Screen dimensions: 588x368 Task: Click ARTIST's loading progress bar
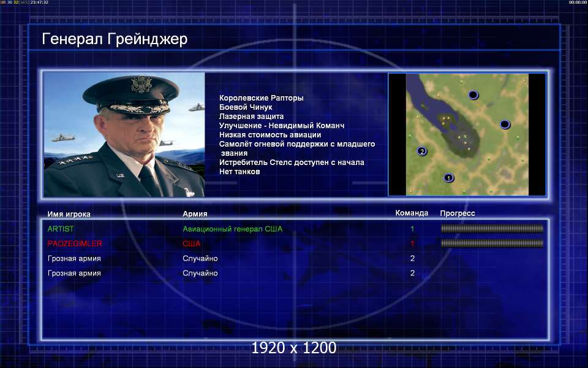click(492, 228)
